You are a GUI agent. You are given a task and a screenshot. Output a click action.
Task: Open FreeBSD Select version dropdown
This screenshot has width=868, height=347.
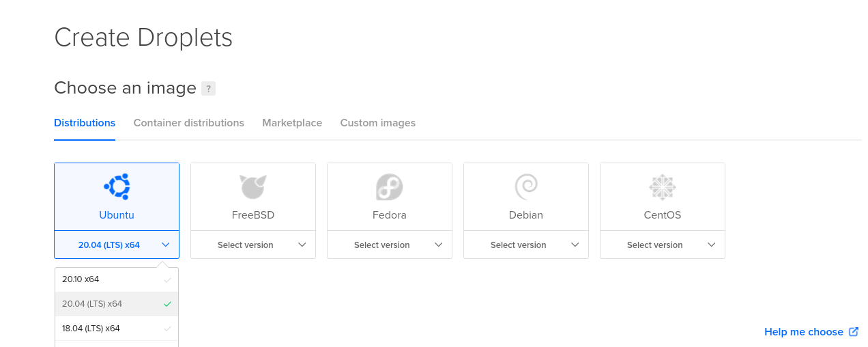(x=253, y=245)
